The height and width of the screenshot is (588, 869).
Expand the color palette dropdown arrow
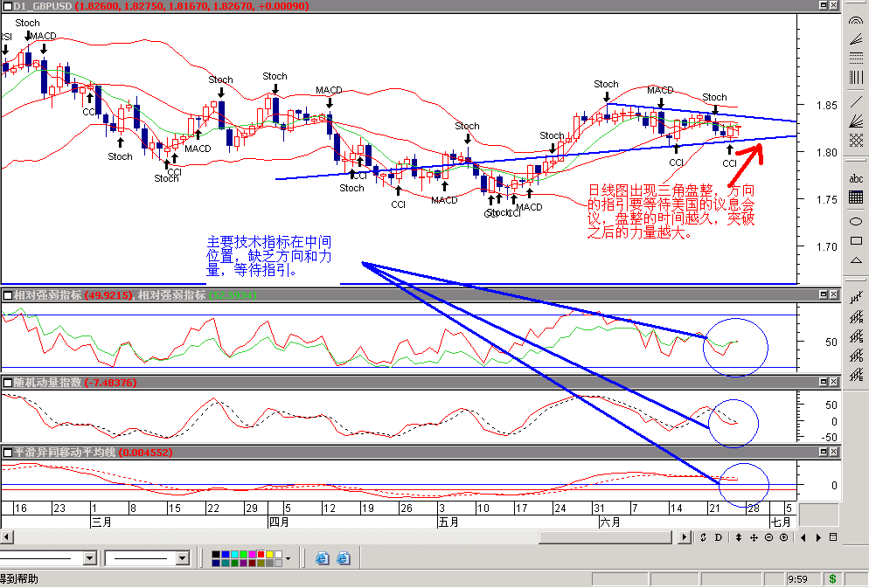click(x=289, y=557)
